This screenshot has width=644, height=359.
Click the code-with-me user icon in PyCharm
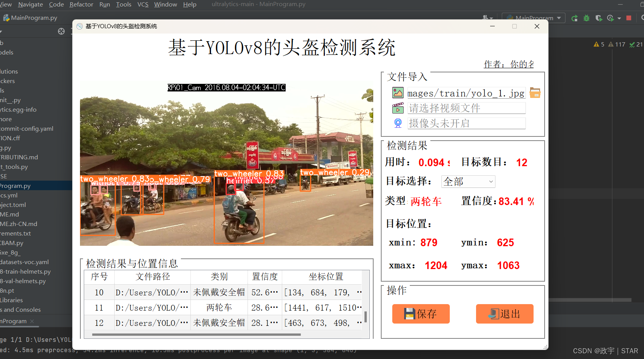487,18
